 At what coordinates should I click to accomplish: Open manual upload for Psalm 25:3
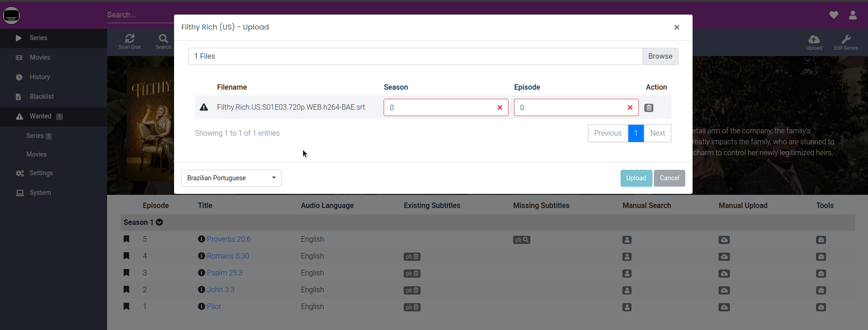[724, 274]
